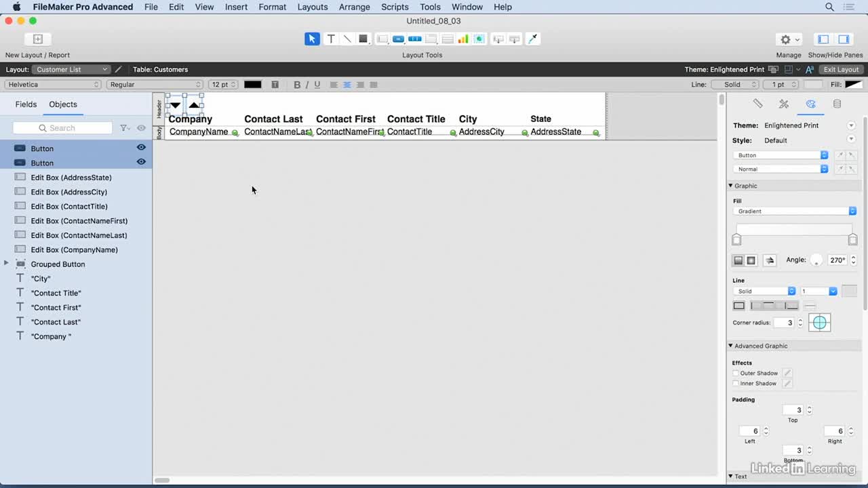
Task: Click the right gradient stop handle
Action: tap(853, 240)
